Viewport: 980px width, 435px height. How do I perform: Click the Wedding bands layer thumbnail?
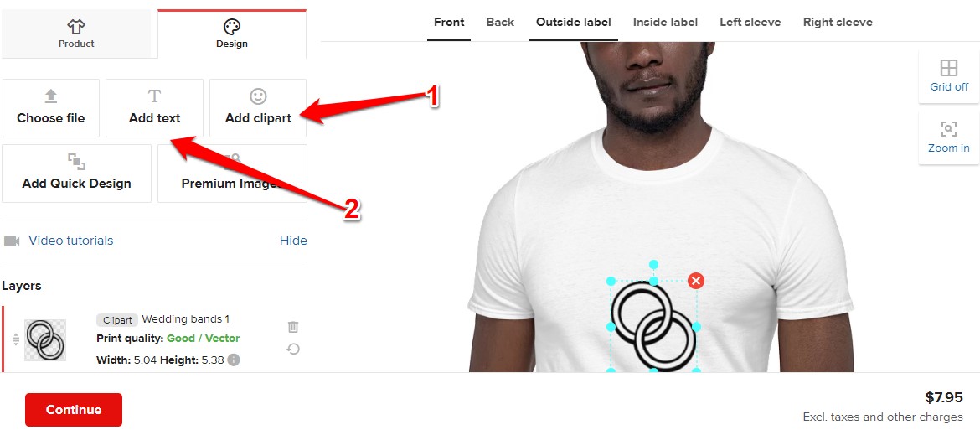(x=45, y=339)
